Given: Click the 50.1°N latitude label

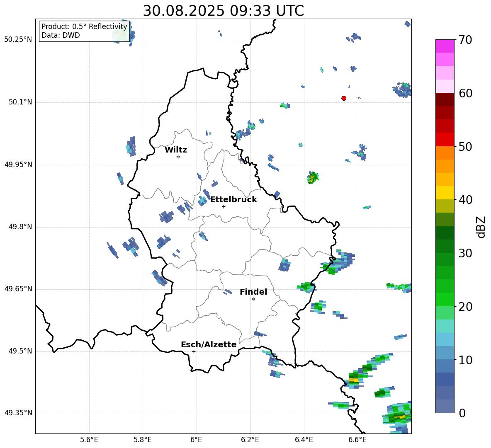Looking at the screenshot, I should pos(20,102).
